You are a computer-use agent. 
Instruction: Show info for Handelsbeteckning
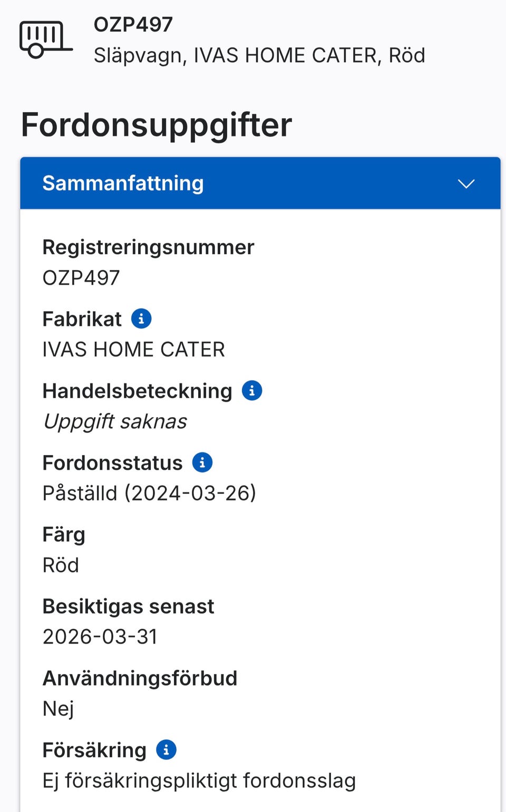click(x=252, y=391)
